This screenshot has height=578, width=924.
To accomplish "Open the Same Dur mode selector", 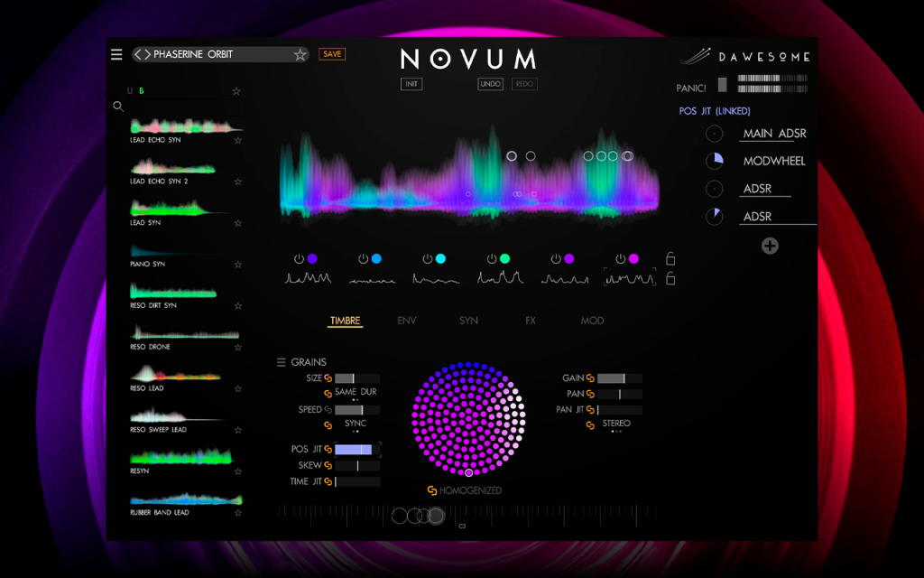I will pyautogui.click(x=356, y=394).
